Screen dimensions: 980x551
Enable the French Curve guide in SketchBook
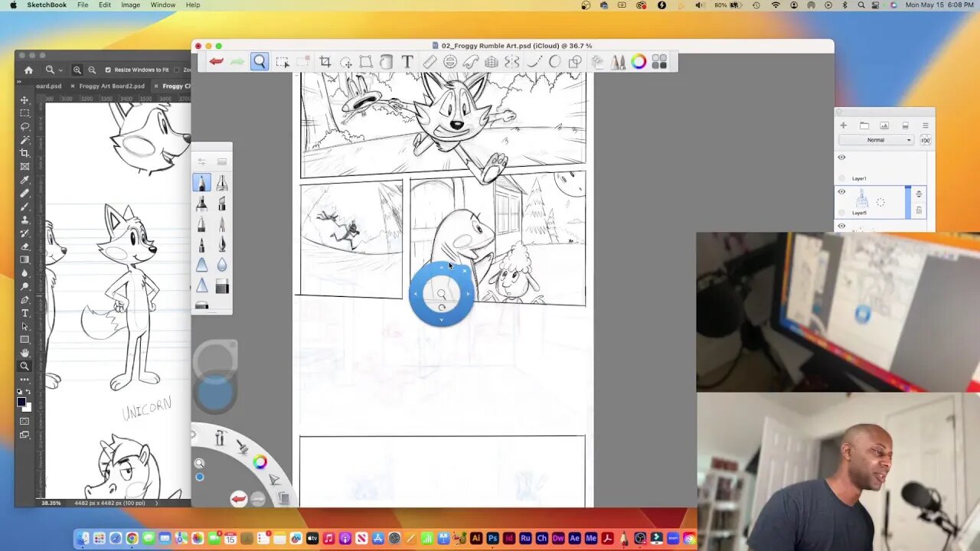point(471,62)
